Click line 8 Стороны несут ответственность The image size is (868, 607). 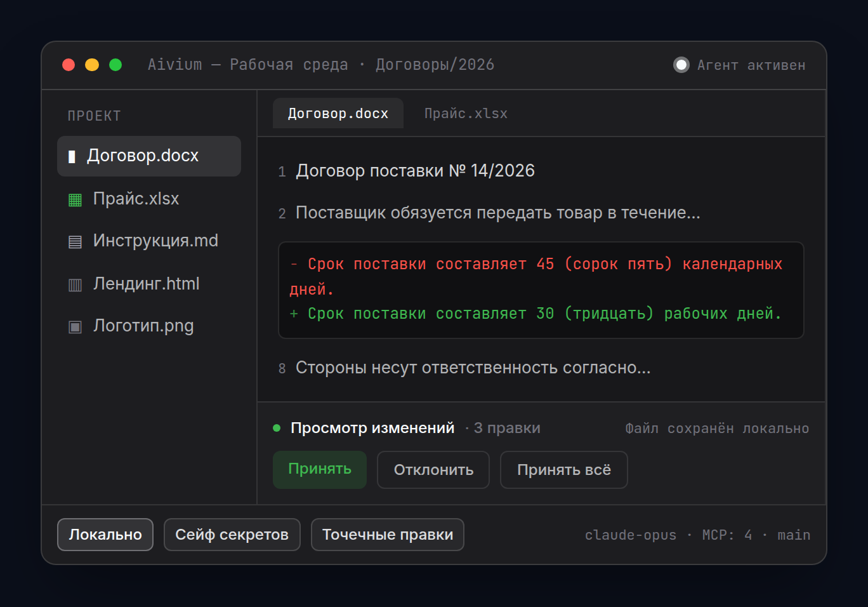tap(464, 368)
